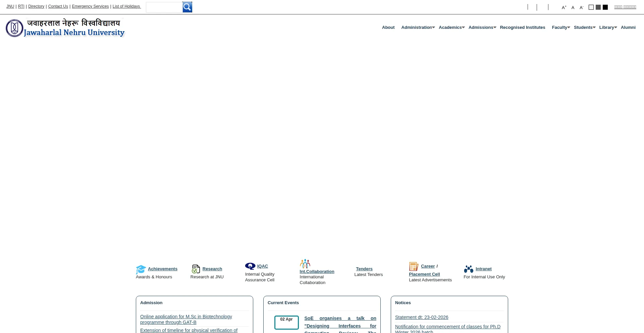Click the Research document icon
The width and height of the screenshot is (644, 333).
point(196,269)
